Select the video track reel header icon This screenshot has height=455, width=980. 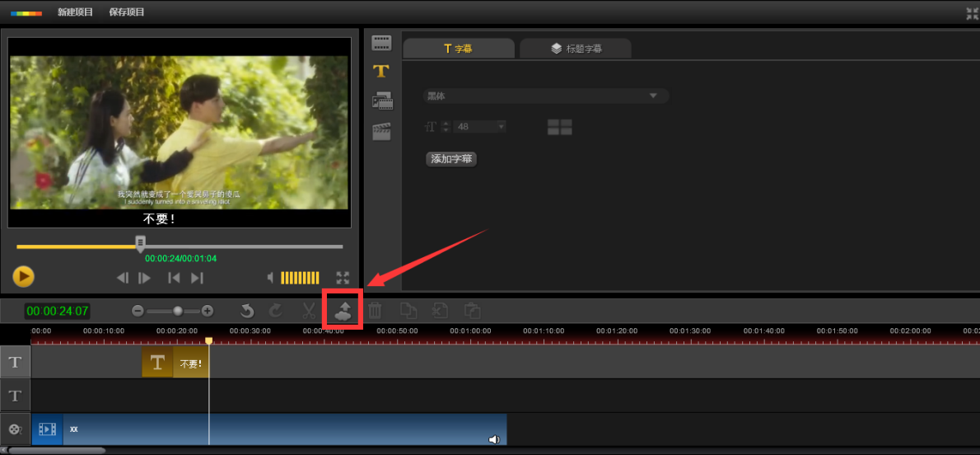click(16, 429)
